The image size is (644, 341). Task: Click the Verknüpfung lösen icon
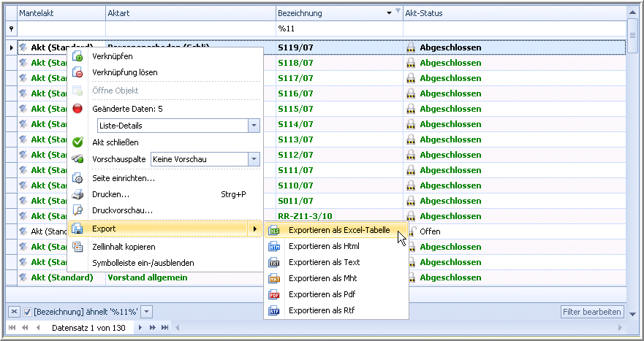click(x=78, y=73)
